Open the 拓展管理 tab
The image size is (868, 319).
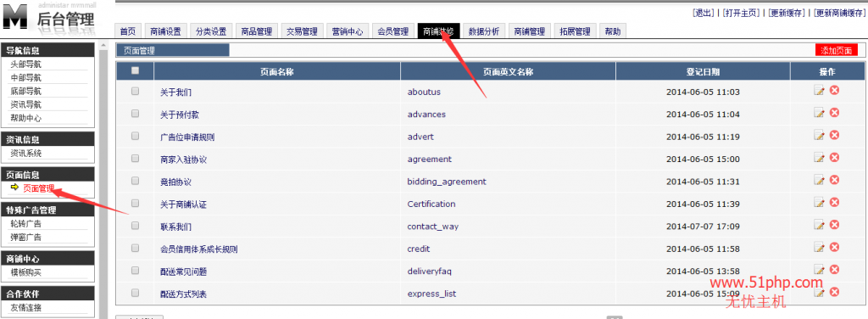[575, 31]
